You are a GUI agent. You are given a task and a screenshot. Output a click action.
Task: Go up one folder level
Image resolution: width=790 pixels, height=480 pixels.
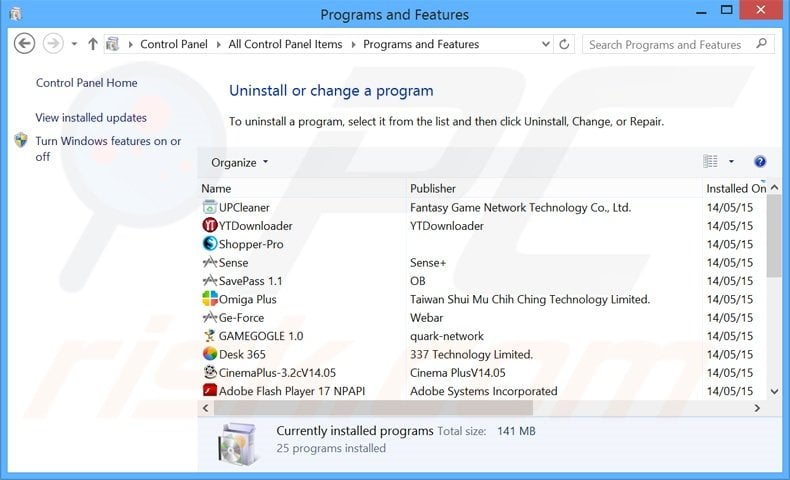coord(93,44)
